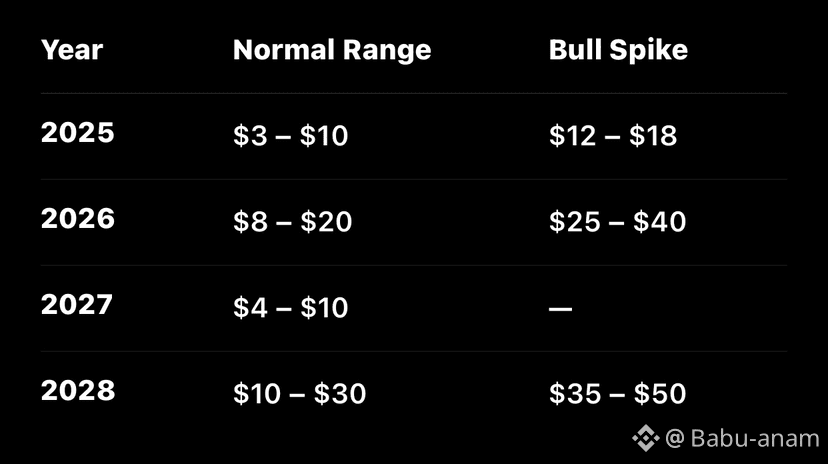This screenshot has height=464, width=828.
Task: Click the Normal Range column header
Action: tap(332, 50)
